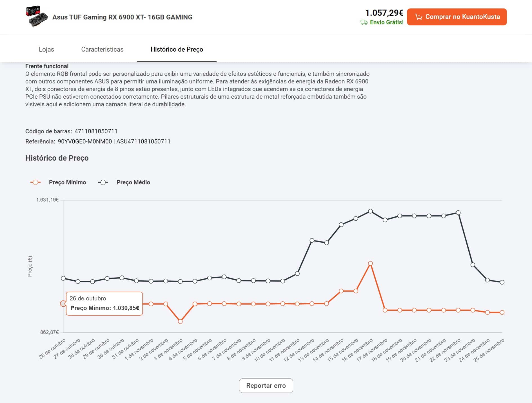This screenshot has height=403, width=532.
Task: Open the Lojas tab
Action: coord(46,49)
